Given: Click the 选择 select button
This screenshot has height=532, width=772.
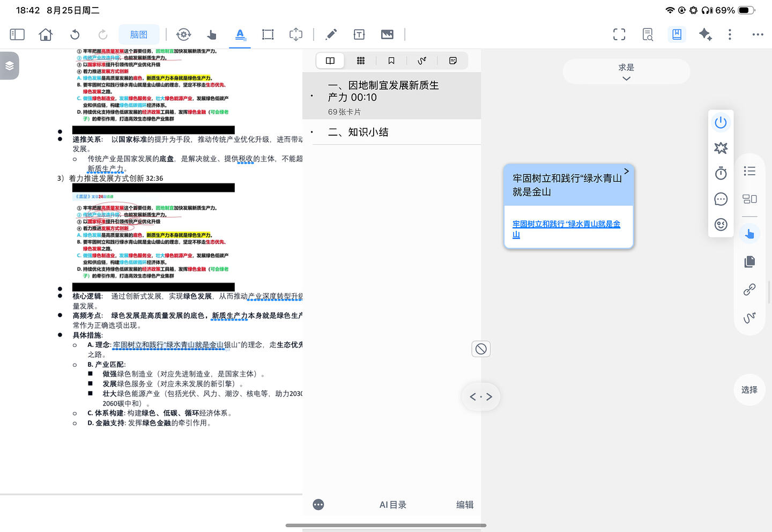Looking at the screenshot, I should coord(749,390).
